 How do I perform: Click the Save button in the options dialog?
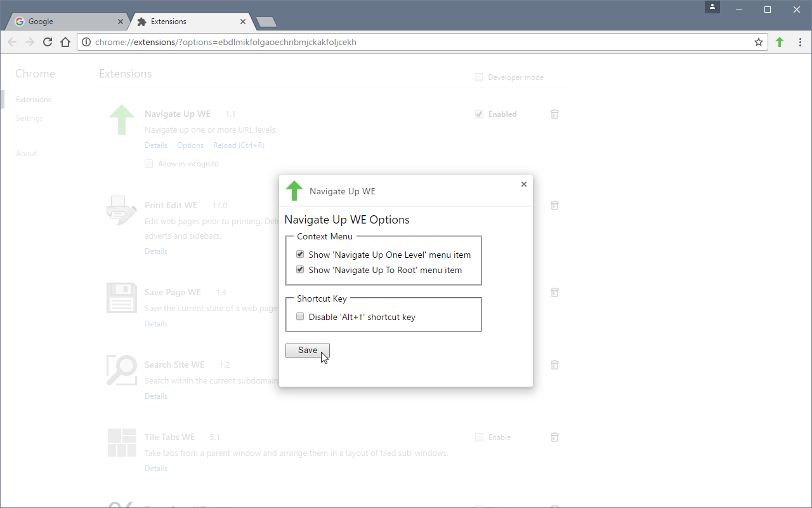[x=308, y=350]
